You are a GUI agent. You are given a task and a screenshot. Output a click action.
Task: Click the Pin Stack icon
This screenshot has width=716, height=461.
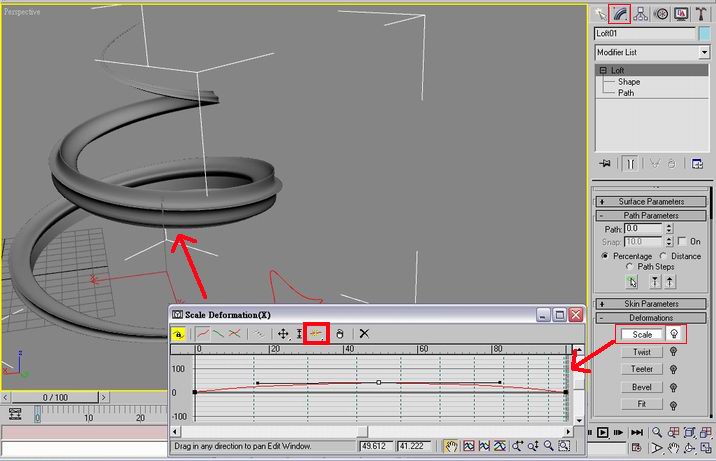pyautogui.click(x=604, y=163)
